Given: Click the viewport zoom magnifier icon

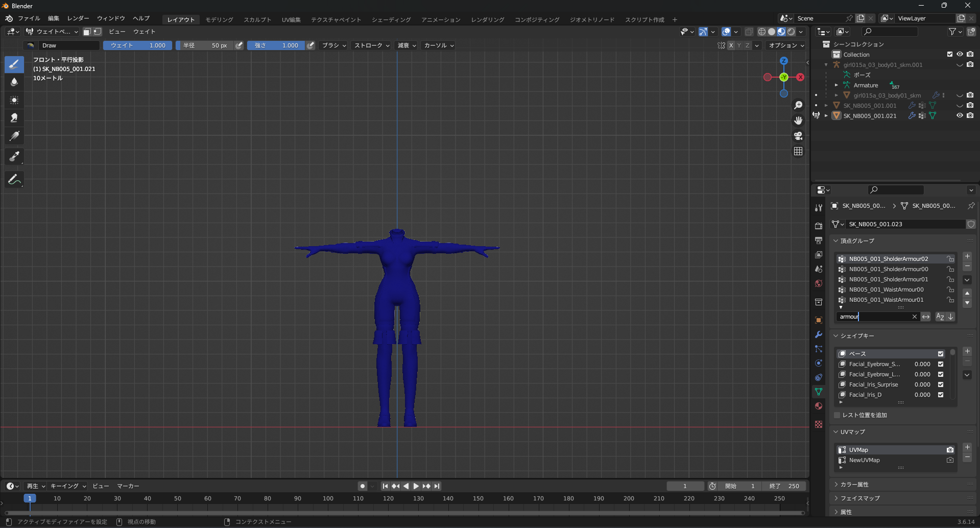Looking at the screenshot, I should pyautogui.click(x=798, y=105).
